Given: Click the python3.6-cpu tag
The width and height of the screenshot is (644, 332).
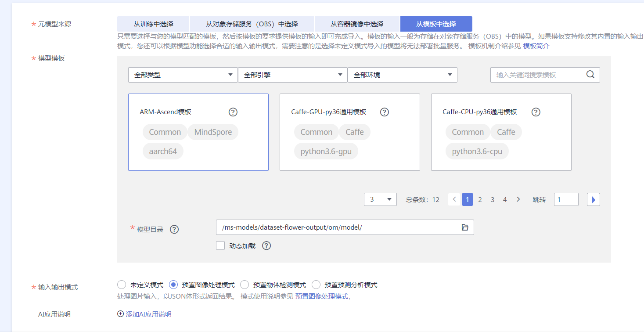Looking at the screenshot, I should [x=477, y=152].
